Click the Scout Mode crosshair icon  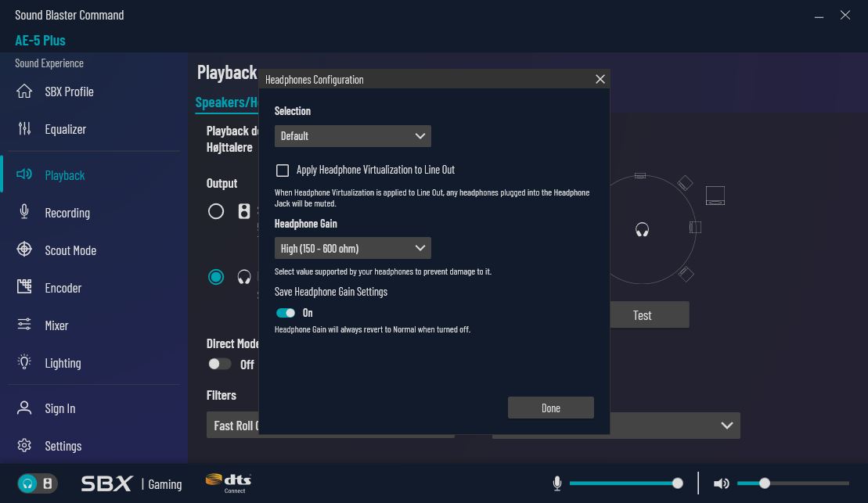tap(24, 250)
